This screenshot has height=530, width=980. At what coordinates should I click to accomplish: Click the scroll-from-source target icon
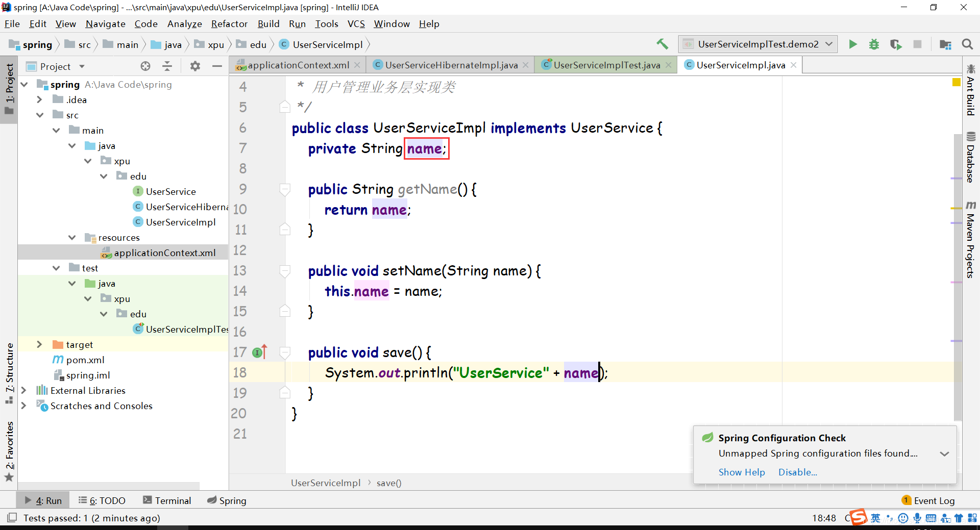pyautogui.click(x=145, y=66)
